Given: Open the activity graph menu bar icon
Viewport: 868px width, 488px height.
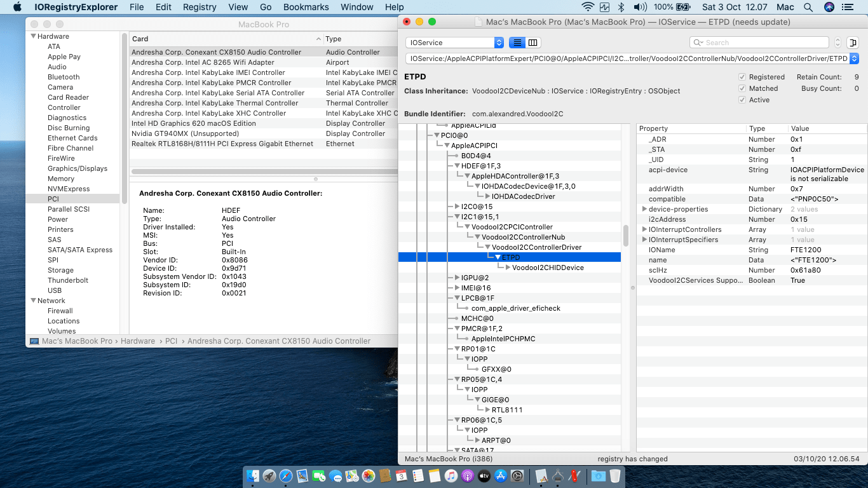Looking at the screenshot, I should point(604,7).
